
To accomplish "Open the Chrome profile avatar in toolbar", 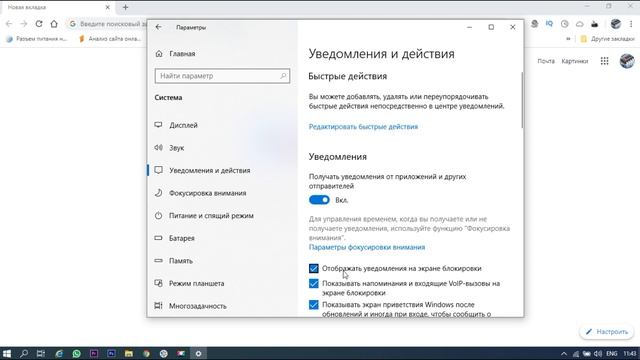I will (x=616, y=24).
